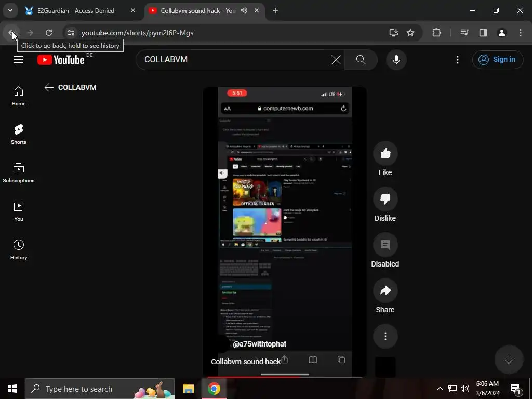Close the Collabvm sound hack tab
Image resolution: width=532 pixels, height=399 pixels.
(257, 10)
